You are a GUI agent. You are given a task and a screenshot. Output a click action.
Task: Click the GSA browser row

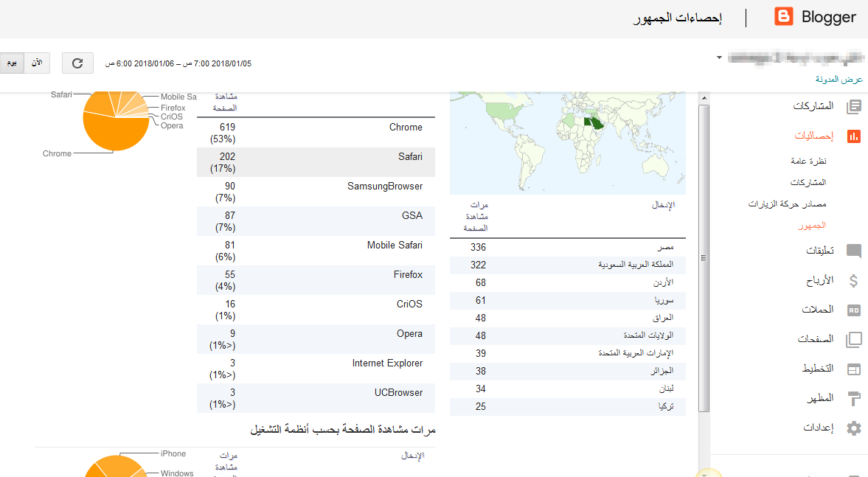(316, 221)
